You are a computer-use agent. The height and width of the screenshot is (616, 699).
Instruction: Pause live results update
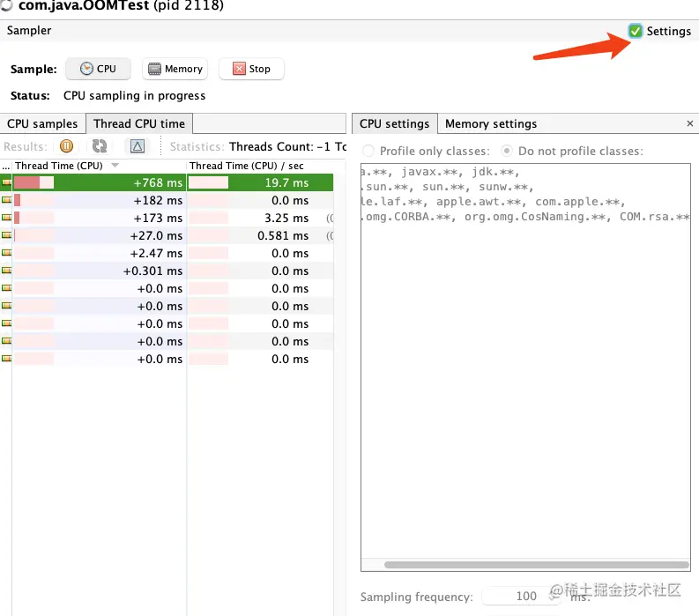(x=66, y=146)
